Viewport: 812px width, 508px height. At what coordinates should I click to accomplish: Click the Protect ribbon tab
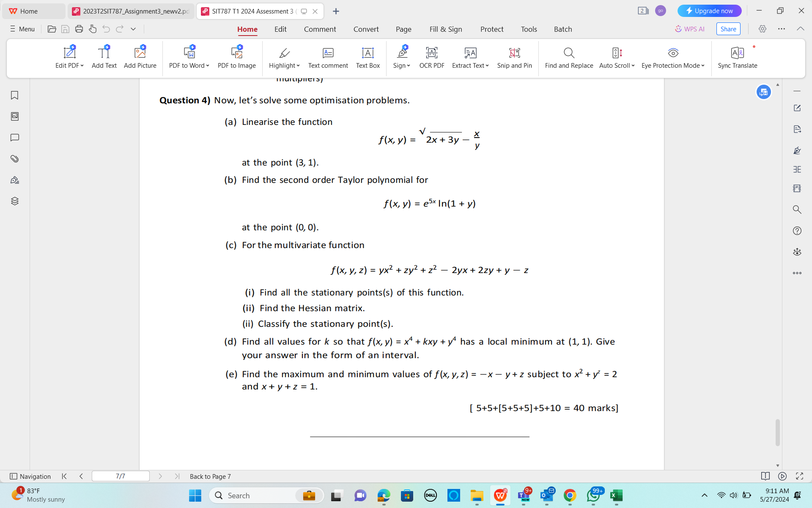pos(492,29)
